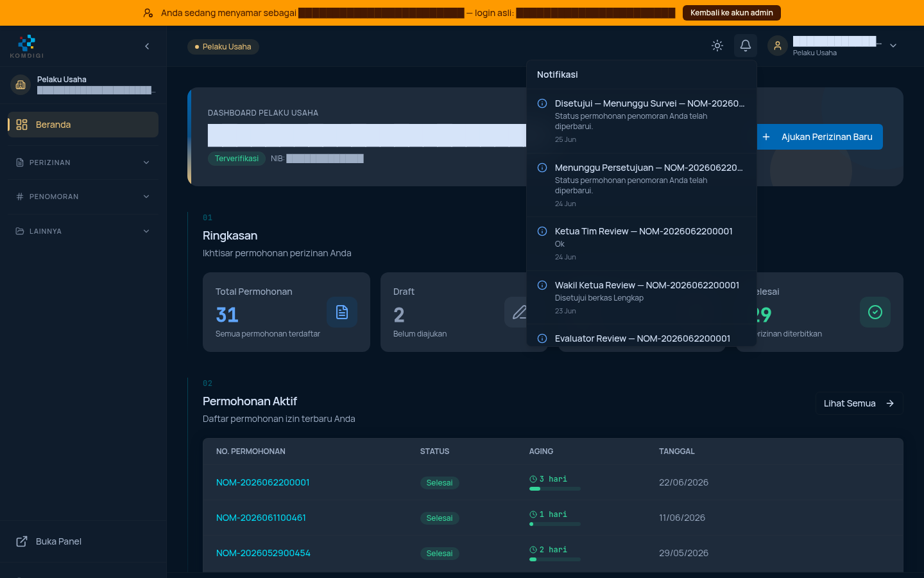The width and height of the screenshot is (924, 578).
Task: Expand the user account dropdown chevron
Action: [893, 46]
